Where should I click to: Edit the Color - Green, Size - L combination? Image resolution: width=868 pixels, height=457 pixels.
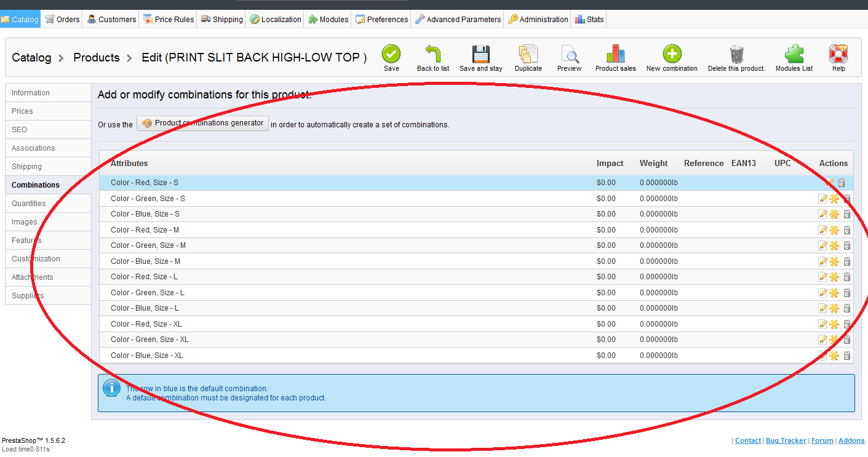(822, 293)
